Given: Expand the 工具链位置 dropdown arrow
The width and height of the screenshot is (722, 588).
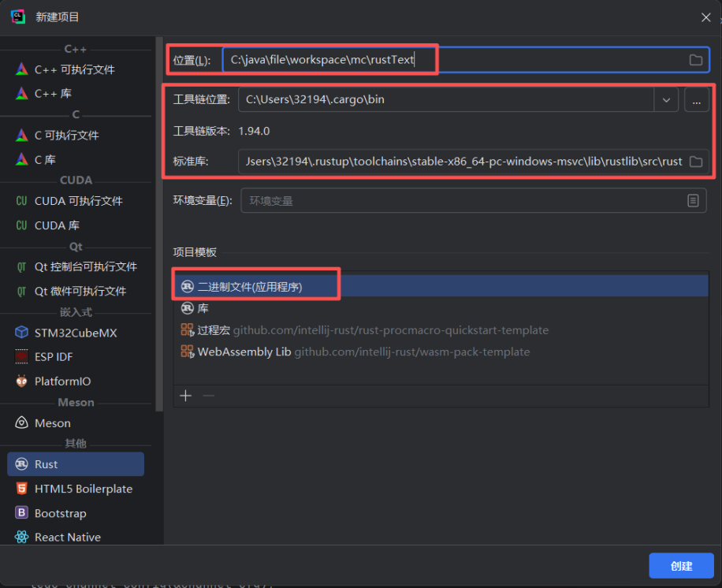Looking at the screenshot, I should click(x=666, y=99).
